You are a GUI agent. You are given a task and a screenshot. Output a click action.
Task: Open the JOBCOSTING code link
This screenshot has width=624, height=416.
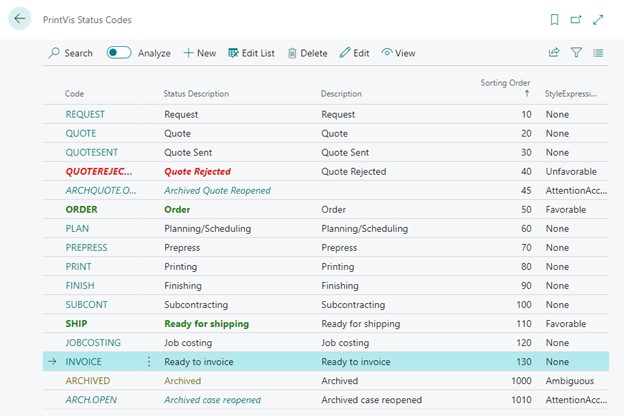(x=93, y=343)
